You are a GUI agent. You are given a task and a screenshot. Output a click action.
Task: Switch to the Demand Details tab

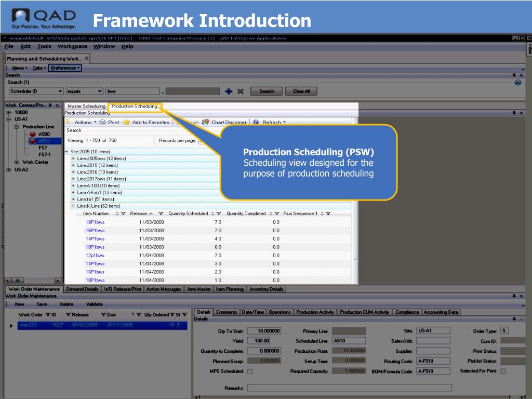coord(83,289)
